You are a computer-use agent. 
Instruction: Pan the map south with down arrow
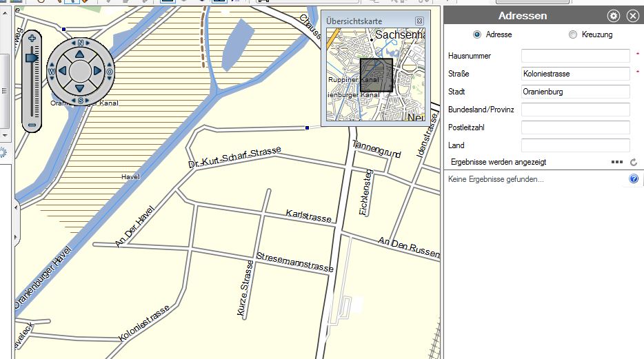pyautogui.click(x=80, y=89)
